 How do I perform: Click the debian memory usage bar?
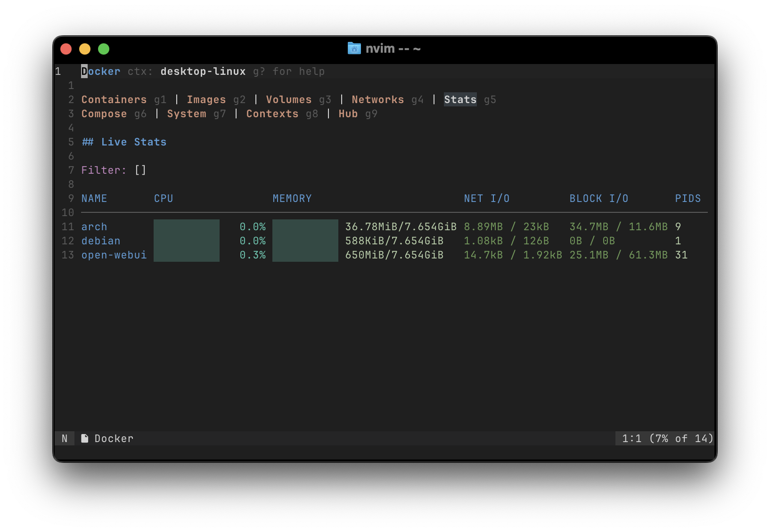click(x=305, y=241)
